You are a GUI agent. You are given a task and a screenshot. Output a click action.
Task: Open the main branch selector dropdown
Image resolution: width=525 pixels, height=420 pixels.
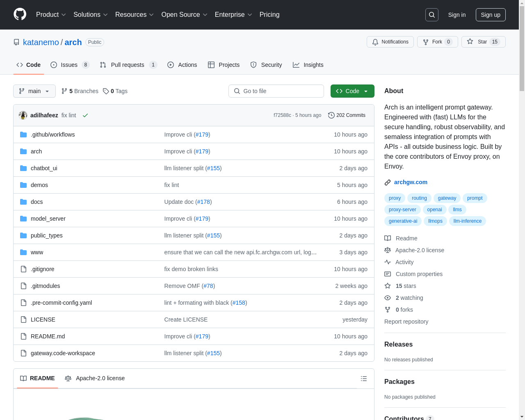tap(34, 91)
